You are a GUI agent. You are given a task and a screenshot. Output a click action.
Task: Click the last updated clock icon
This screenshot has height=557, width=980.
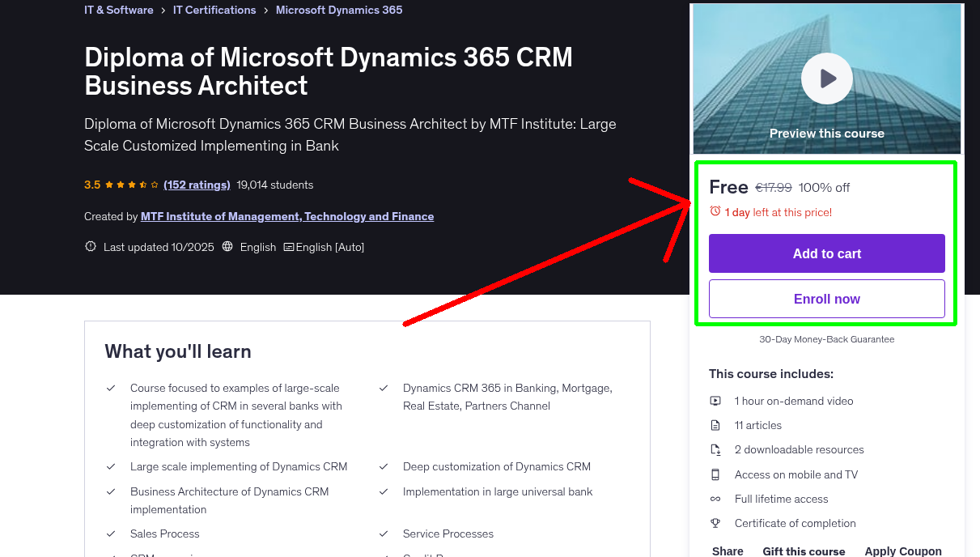point(90,247)
